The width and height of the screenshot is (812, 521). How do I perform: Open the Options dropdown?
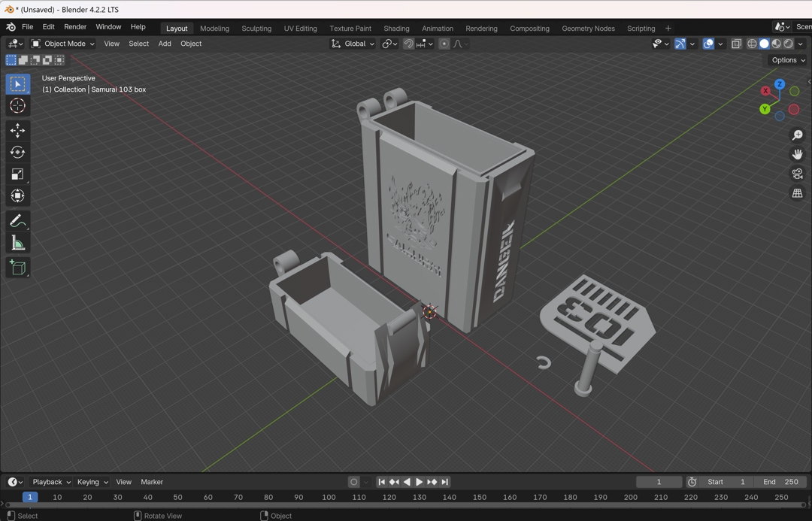tap(787, 60)
